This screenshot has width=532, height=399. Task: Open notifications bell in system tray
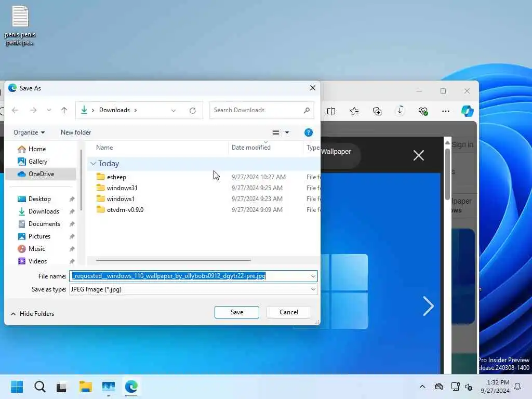(x=518, y=387)
